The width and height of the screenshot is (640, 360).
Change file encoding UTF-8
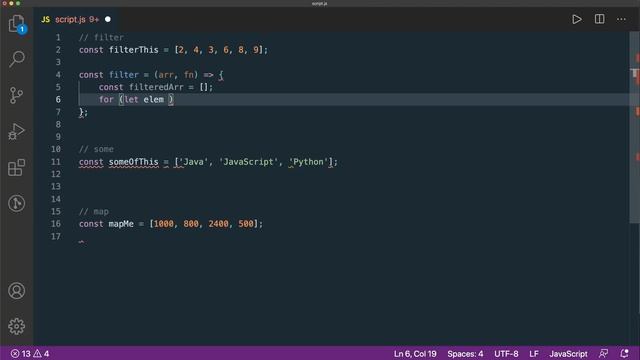[506, 353]
